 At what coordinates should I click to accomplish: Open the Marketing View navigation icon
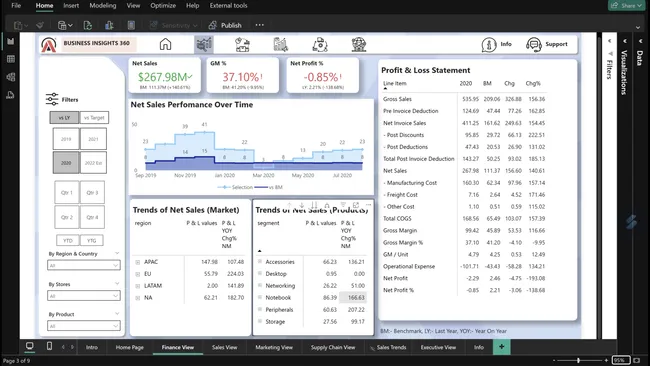281,44
